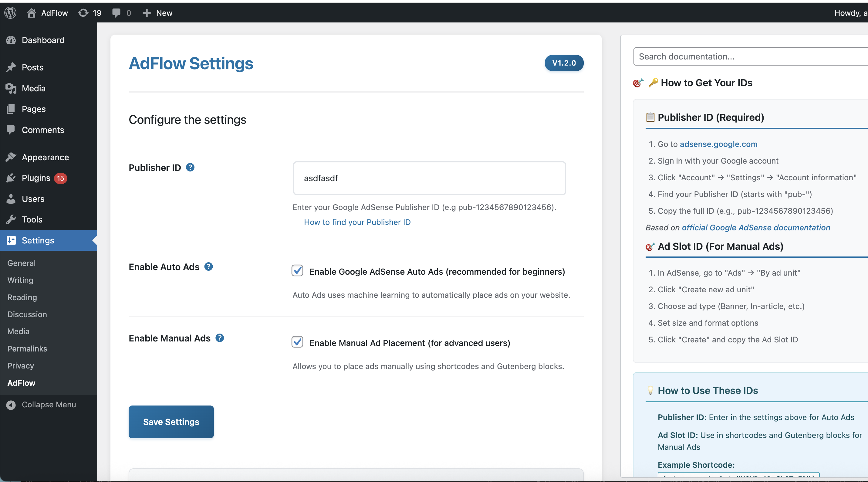Open the Enable Manual Ads help icon

pyautogui.click(x=220, y=338)
